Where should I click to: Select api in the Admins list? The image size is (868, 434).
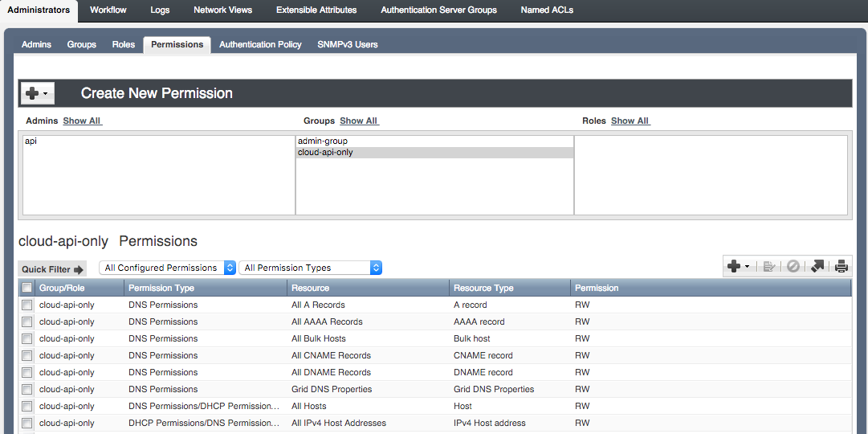[x=159, y=141]
